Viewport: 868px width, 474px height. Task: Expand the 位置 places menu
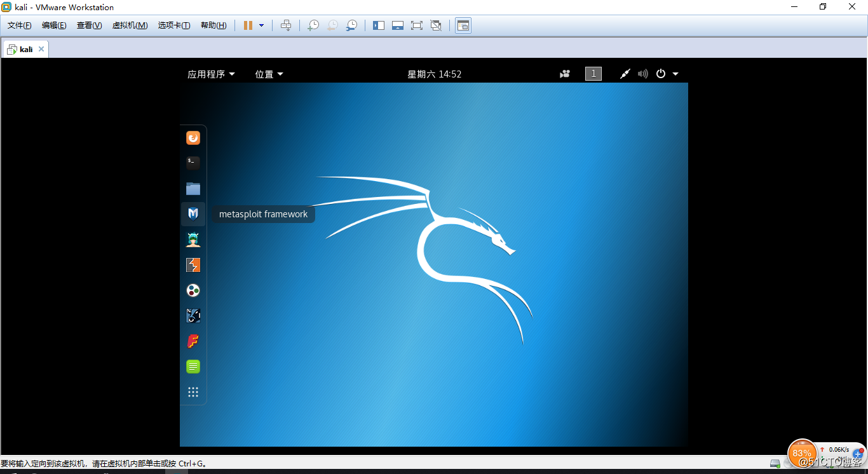[269, 74]
